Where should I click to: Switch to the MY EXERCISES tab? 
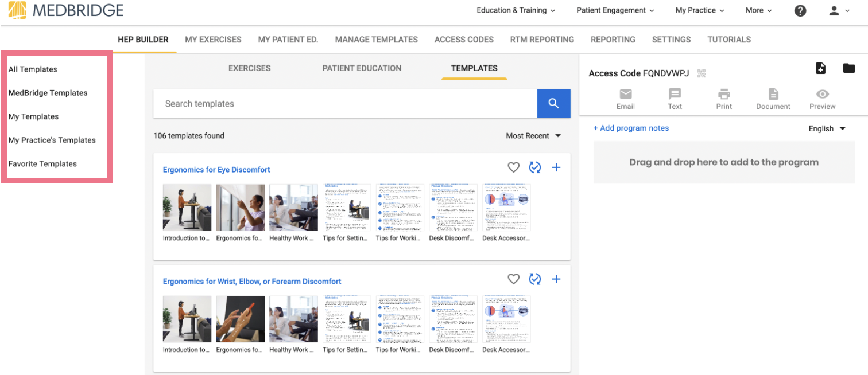click(x=213, y=40)
